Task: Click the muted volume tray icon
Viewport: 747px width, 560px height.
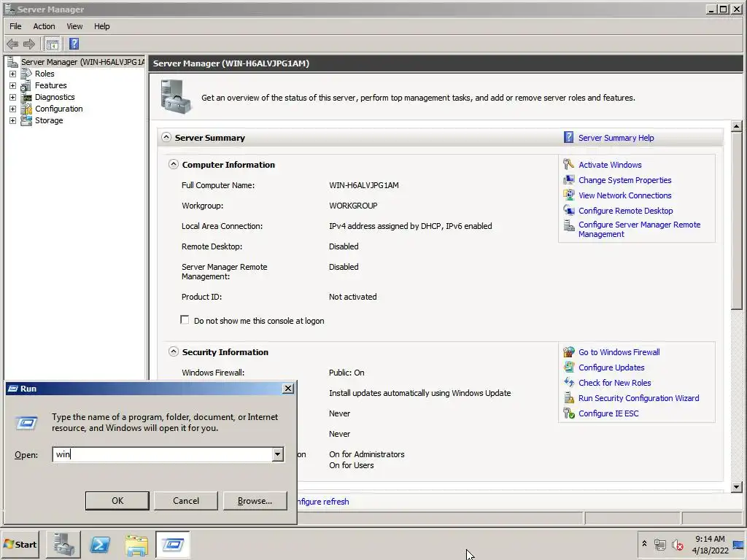Action: 677,544
